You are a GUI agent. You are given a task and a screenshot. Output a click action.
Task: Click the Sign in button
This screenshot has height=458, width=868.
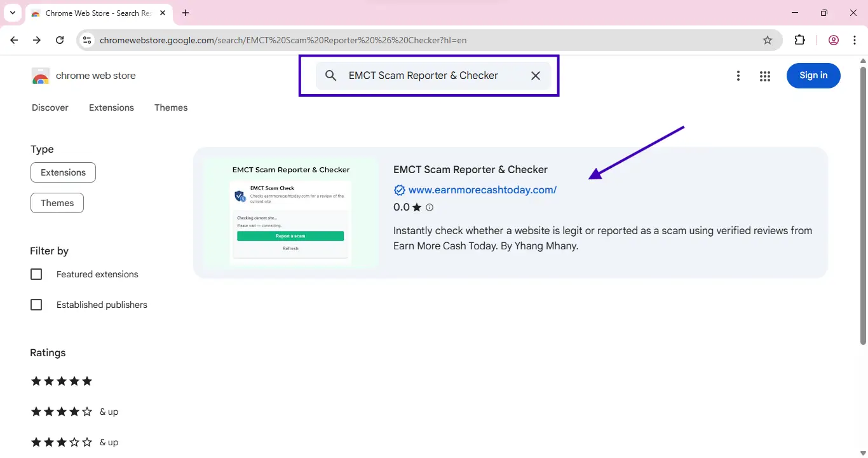pos(813,76)
